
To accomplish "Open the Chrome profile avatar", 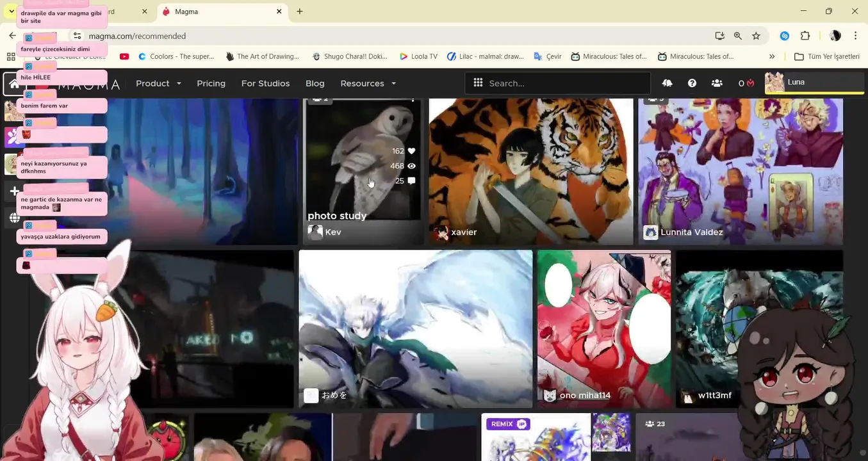I will pos(835,36).
